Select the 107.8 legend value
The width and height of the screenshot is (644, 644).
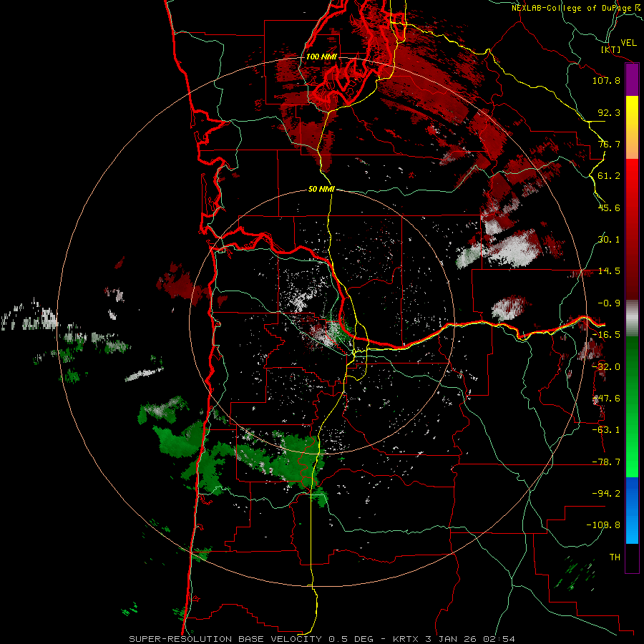[x=606, y=80]
